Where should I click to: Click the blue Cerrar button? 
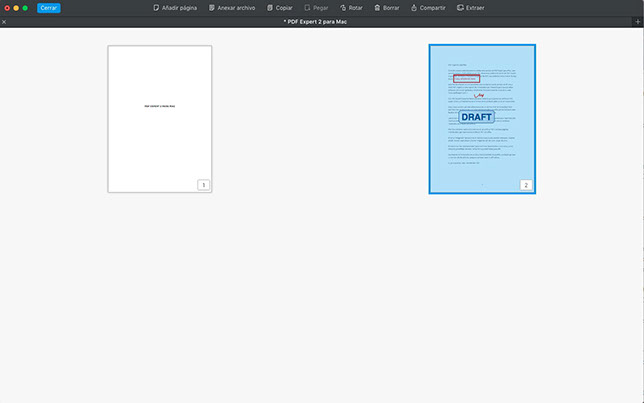pos(48,8)
